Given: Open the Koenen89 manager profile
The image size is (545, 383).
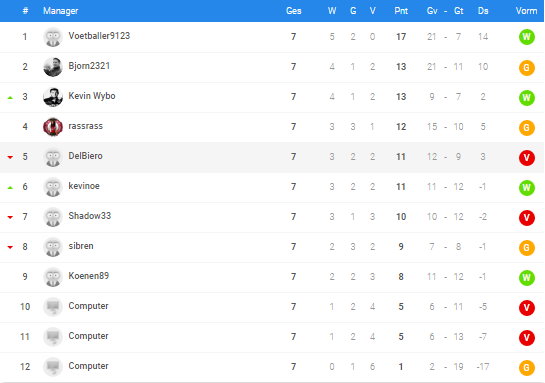Looking at the screenshot, I should click(x=89, y=276).
